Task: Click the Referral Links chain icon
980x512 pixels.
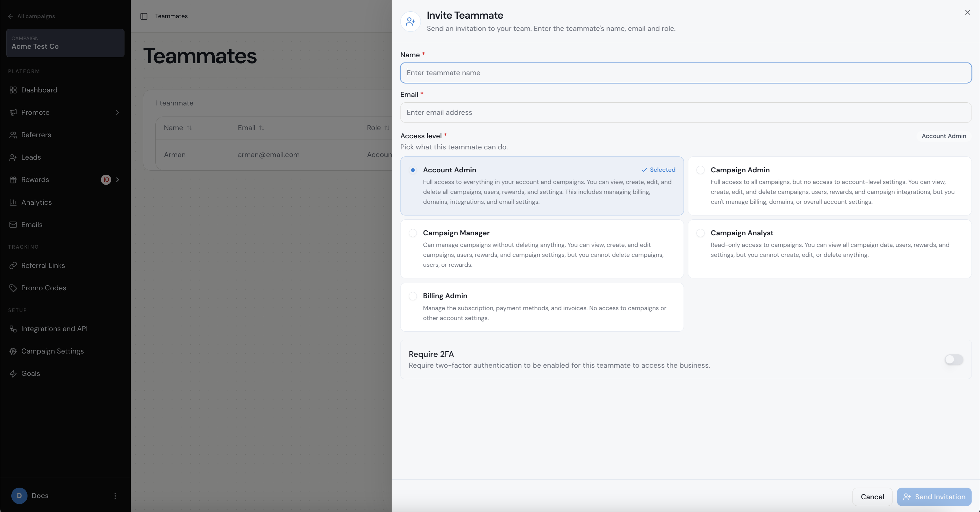Action: coord(13,266)
